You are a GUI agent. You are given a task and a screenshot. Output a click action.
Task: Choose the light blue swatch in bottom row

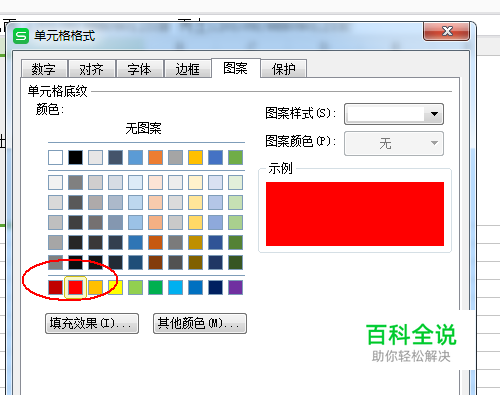[x=175, y=287]
